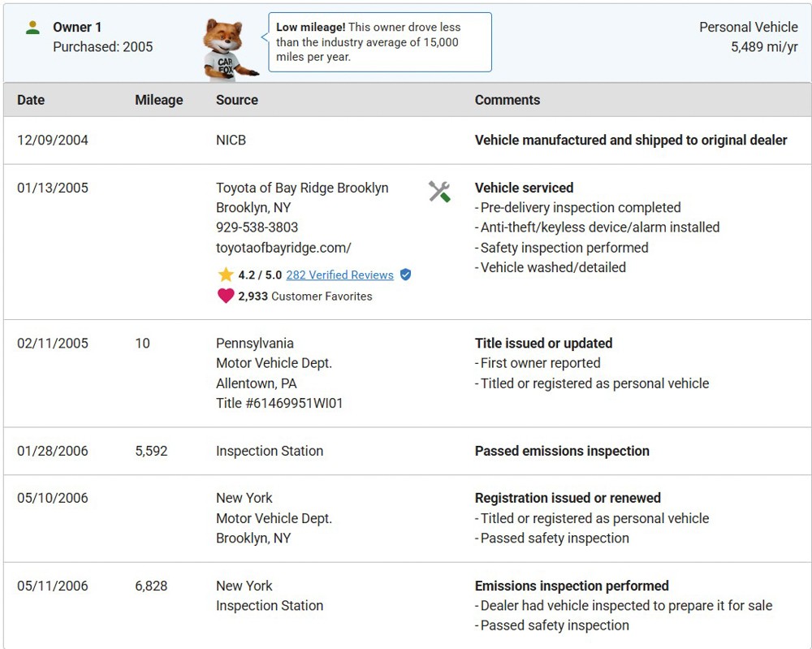The image size is (812, 649).
Task: Click the Comments column header
Action: click(507, 100)
